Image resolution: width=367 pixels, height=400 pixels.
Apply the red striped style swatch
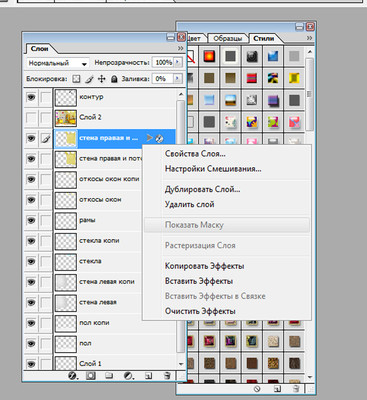click(x=252, y=78)
